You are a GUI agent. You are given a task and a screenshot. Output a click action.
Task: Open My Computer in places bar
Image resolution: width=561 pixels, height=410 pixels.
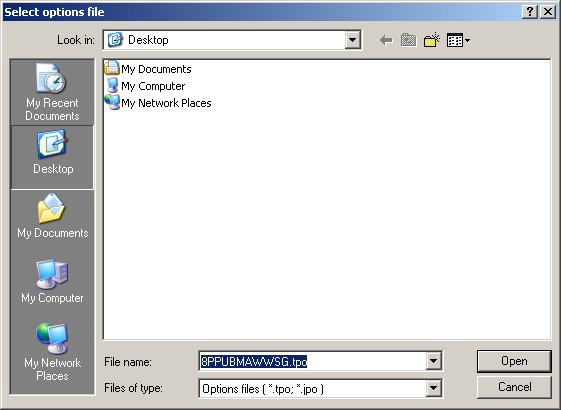coord(52,282)
